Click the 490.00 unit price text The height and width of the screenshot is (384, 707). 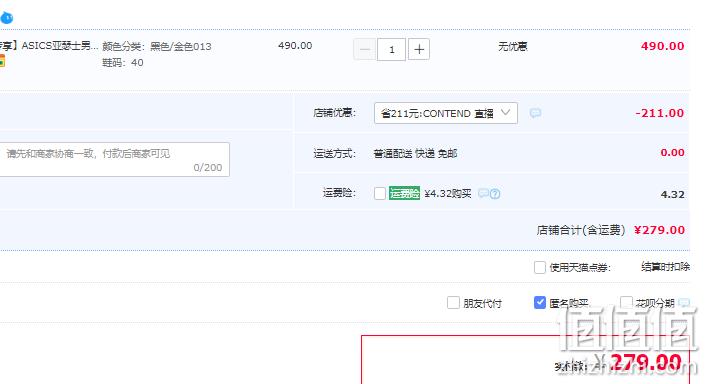pos(295,46)
